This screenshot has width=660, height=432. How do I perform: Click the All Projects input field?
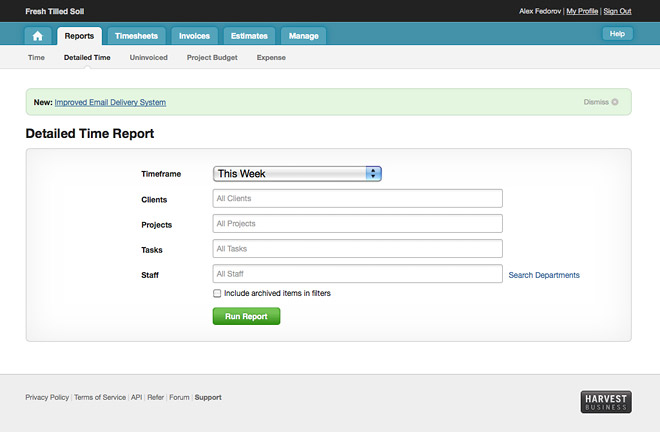click(357, 224)
